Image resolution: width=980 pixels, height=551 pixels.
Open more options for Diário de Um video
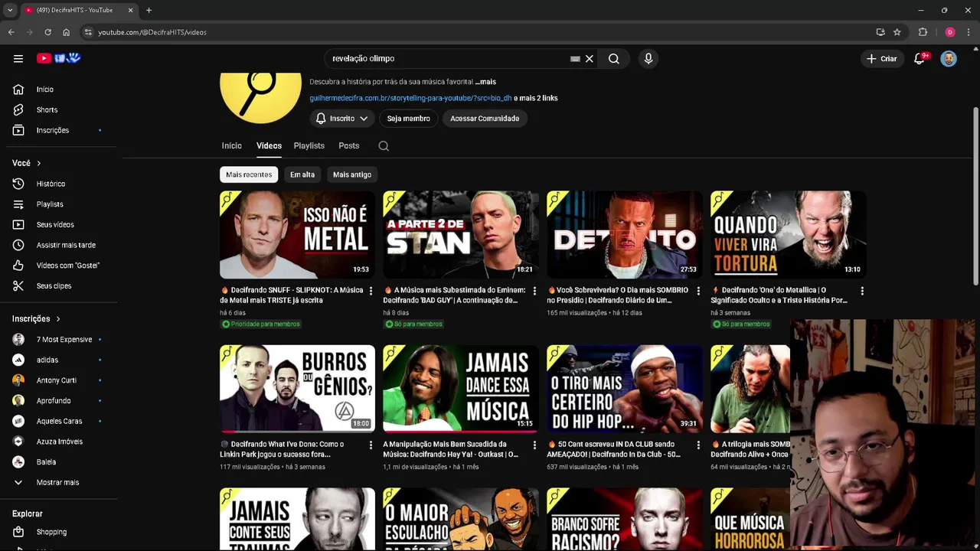pyautogui.click(x=698, y=291)
